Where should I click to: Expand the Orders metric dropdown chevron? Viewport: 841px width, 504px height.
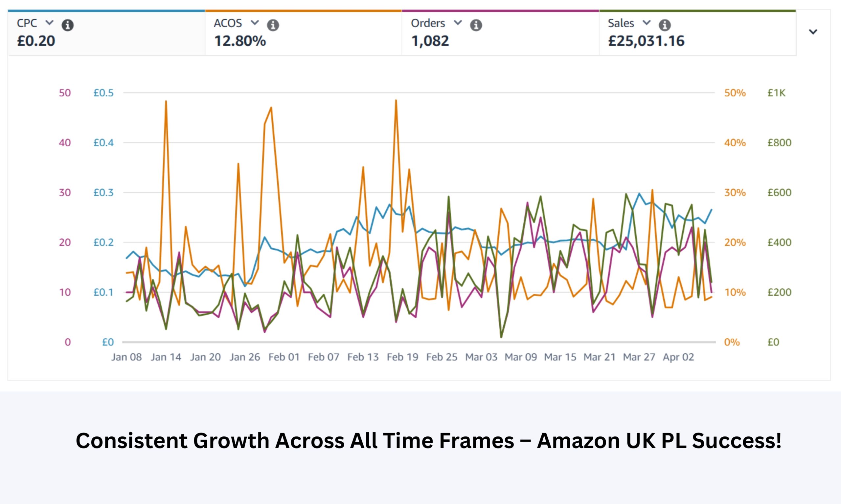tap(458, 23)
